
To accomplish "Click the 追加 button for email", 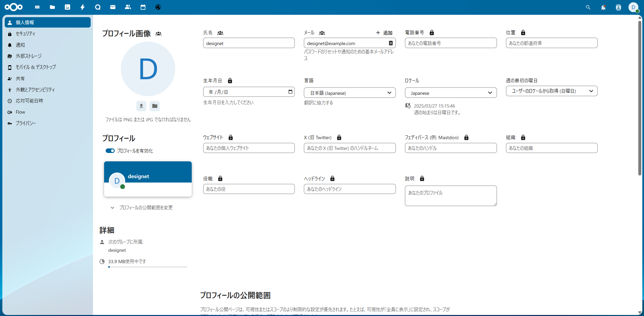I will (x=384, y=33).
